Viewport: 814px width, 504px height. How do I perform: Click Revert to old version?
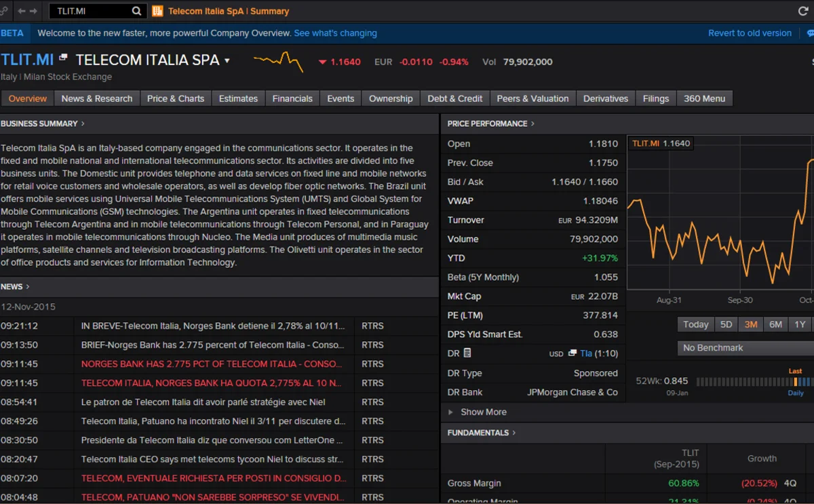749,33
